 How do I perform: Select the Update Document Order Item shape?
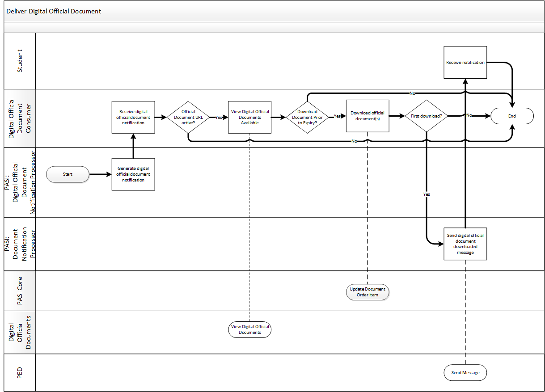tap(368, 292)
